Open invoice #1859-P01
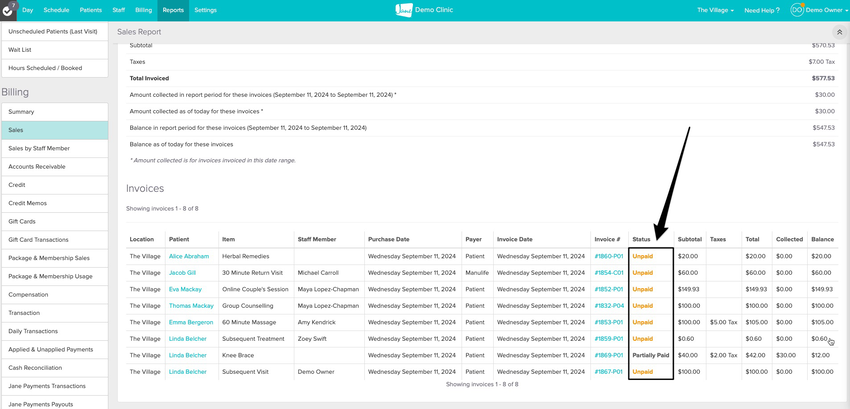The width and height of the screenshot is (850, 409). [609, 339]
